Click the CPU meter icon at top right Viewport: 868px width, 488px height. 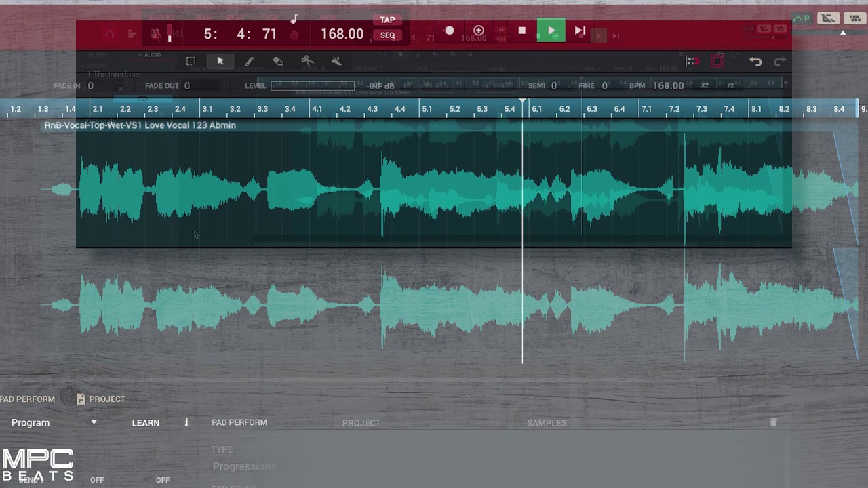click(801, 18)
